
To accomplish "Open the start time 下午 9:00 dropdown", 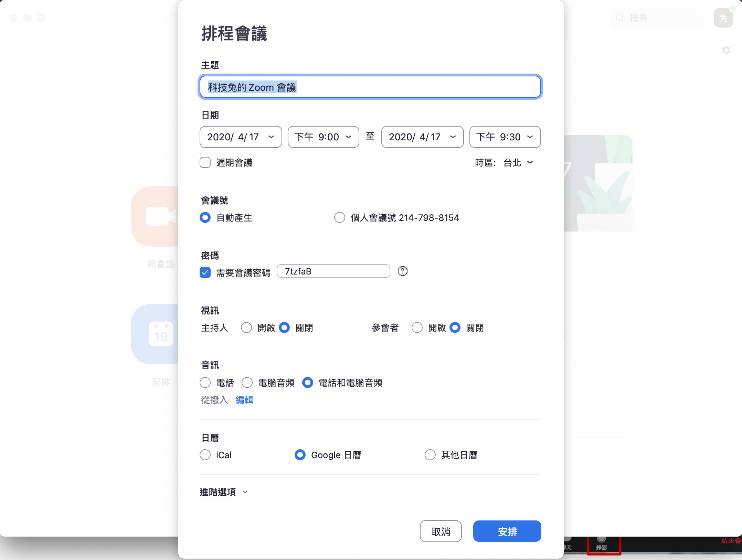I will 324,137.
